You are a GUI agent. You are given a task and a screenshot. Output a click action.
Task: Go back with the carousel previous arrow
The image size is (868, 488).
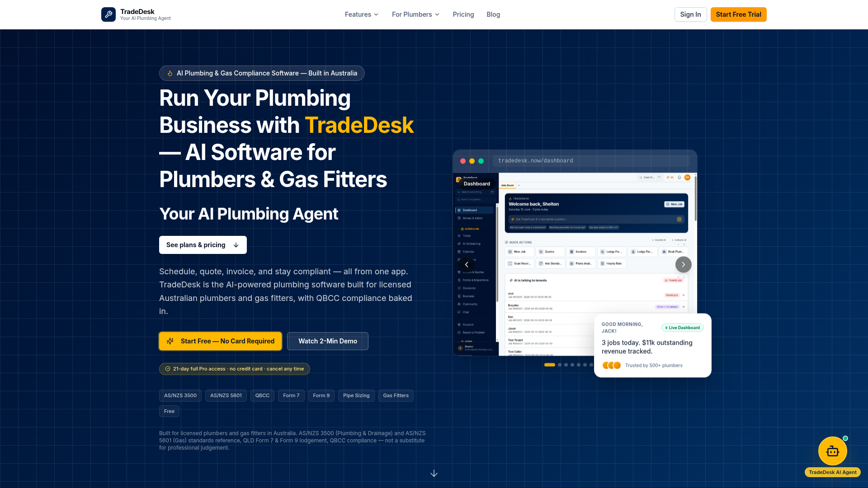pyautogui.click(x=467, y=264)
